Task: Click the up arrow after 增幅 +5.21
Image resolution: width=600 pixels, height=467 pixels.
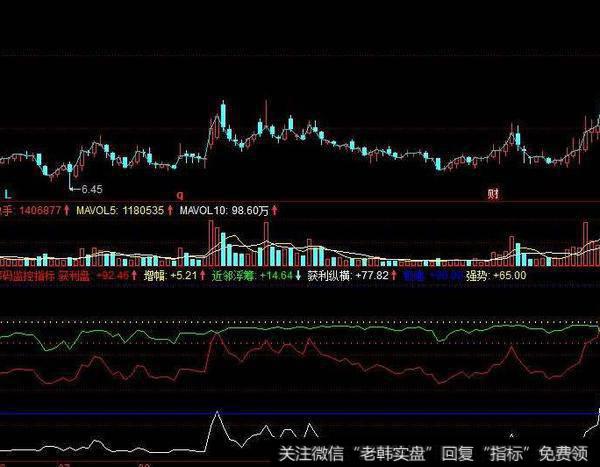Action: click(x=203, y=272)
